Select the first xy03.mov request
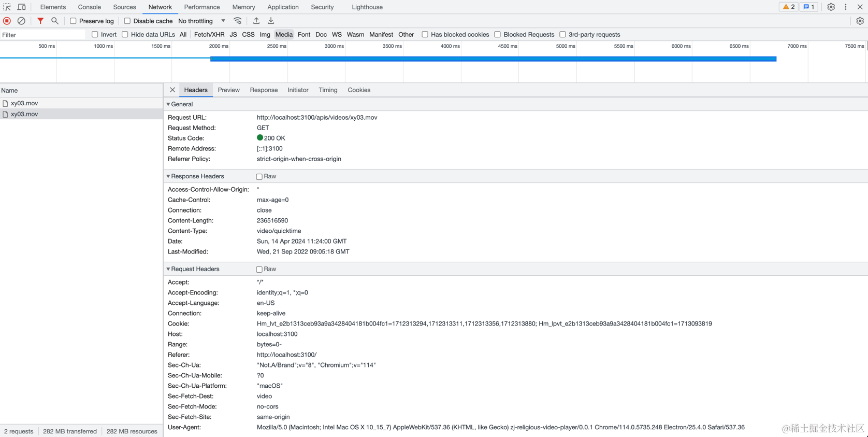 [81, 103]
